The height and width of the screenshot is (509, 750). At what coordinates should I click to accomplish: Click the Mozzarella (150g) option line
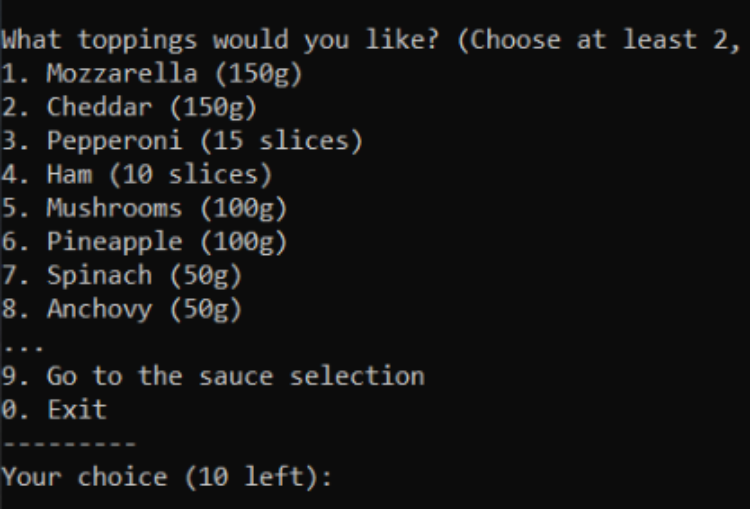click(x=152, y=75)
